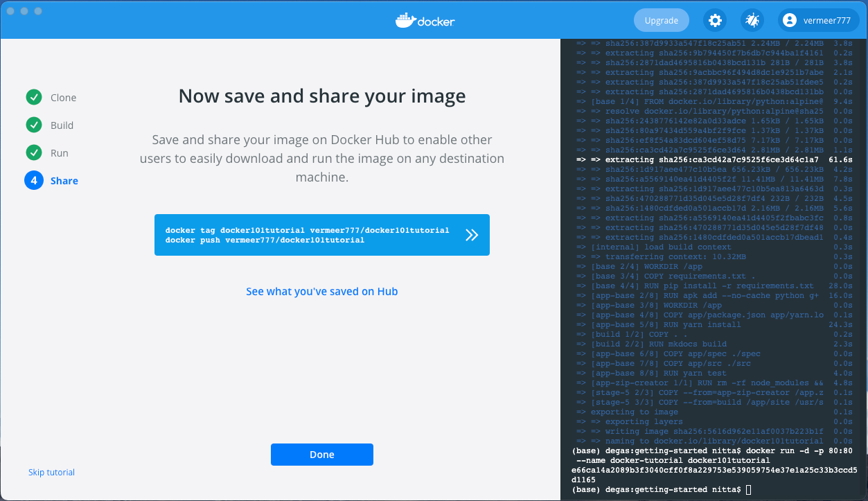Click the green checkmark beside Clone
The width and height of the screenshot is (868, 501).
[x=34, y=98]
